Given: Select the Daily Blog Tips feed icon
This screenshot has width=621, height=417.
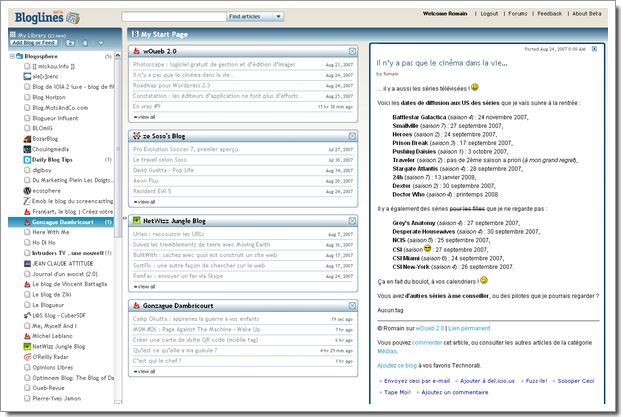Looking at the screenshot, I should pyautogui.click(x=27, y=160).
